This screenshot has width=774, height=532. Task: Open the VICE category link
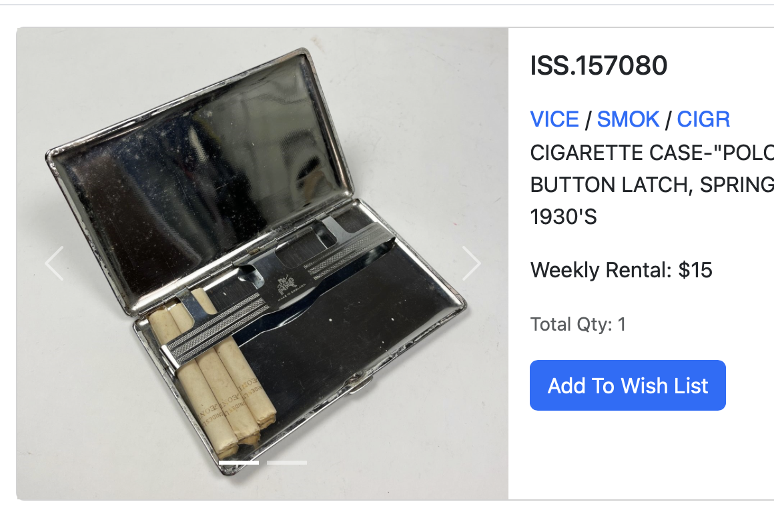coord(554,119)
